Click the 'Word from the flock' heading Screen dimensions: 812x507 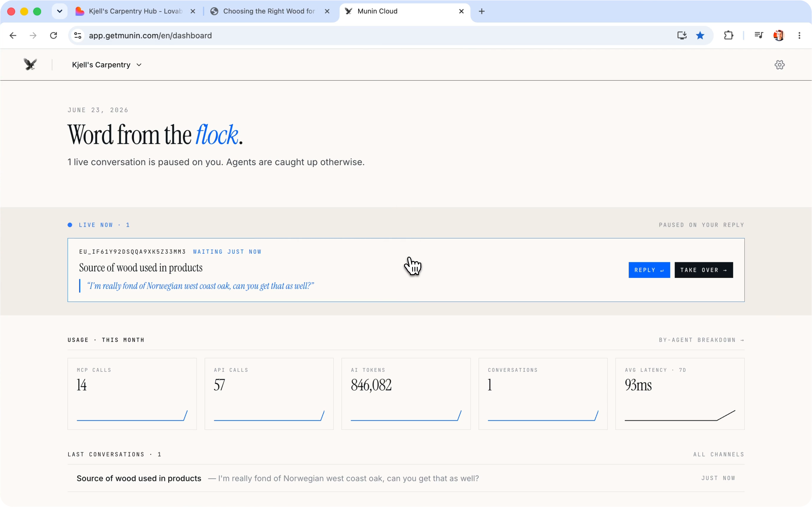[x=155, y=135]
